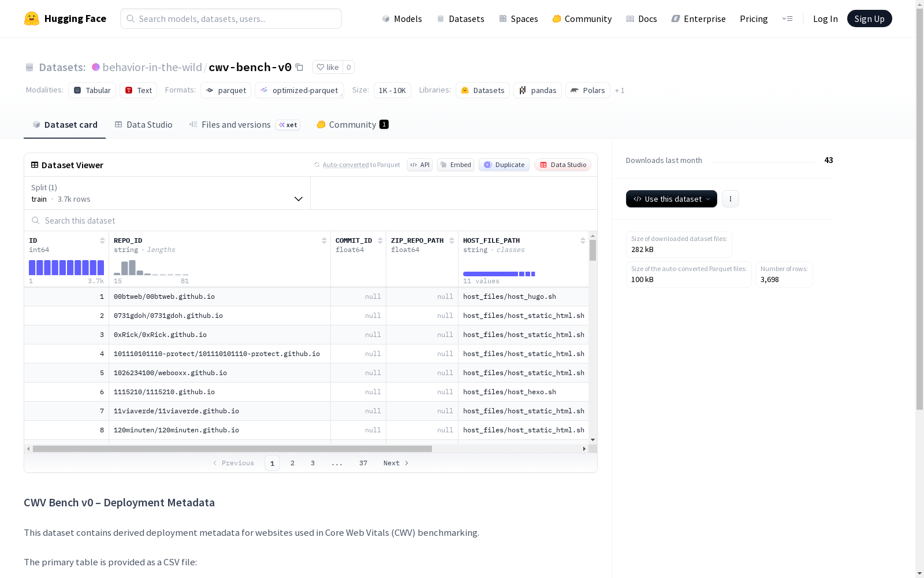Open the Dataset card tab
Image resolution: width=924 pixels, height=578 pixels.
[65, 125]
